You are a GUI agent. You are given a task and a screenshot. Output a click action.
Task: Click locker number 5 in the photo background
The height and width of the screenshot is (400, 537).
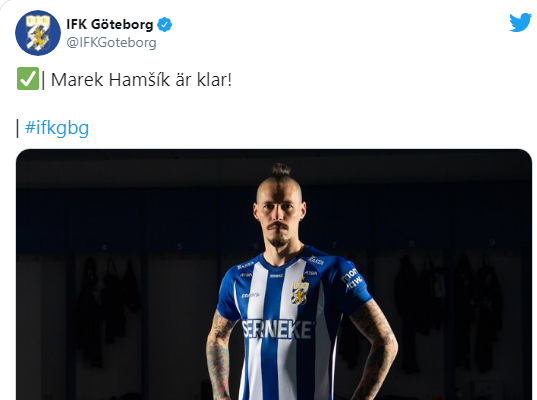pyautogui.click(x=180, y=246)
